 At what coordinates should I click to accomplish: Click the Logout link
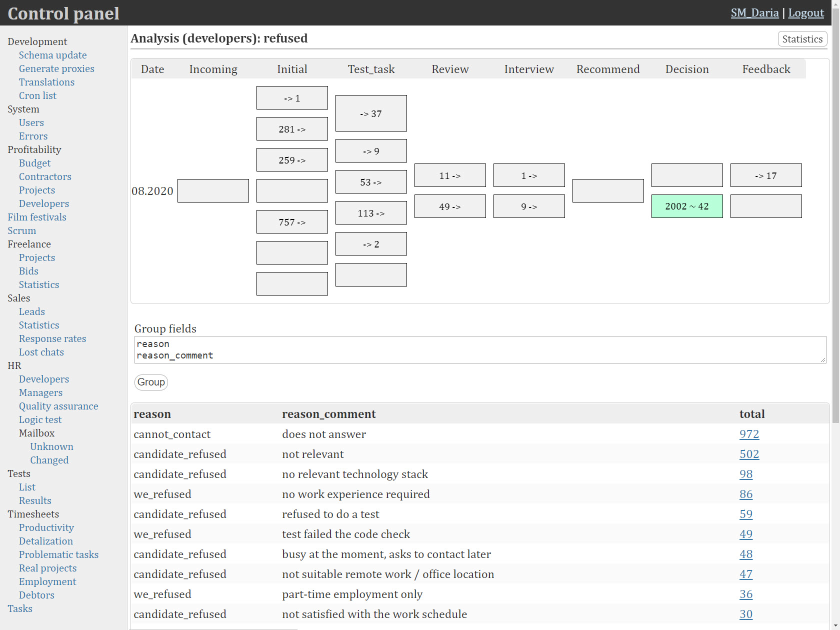click(805, 13)
